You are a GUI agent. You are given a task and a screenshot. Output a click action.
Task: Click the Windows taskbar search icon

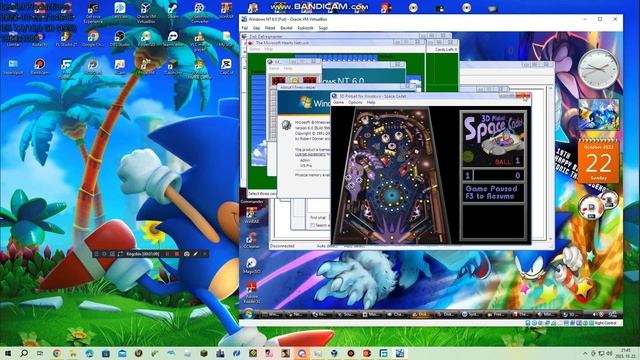[x=24, y=353]
